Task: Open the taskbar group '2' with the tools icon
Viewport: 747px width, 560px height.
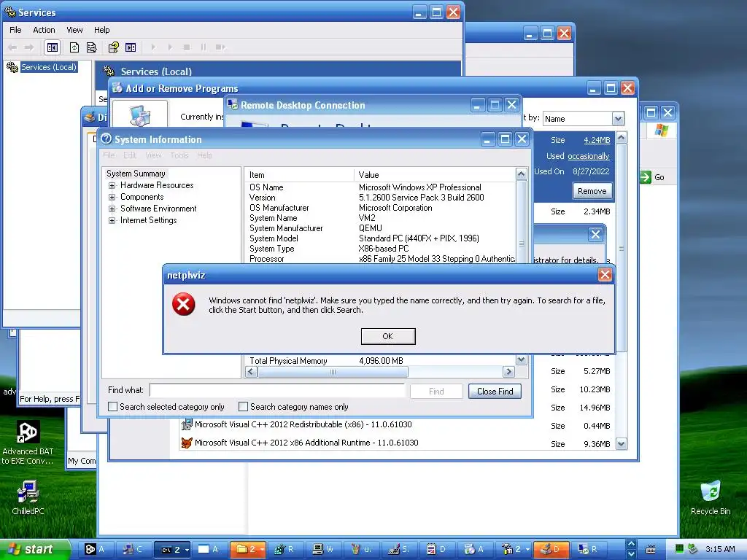Action: pos(513,549)
